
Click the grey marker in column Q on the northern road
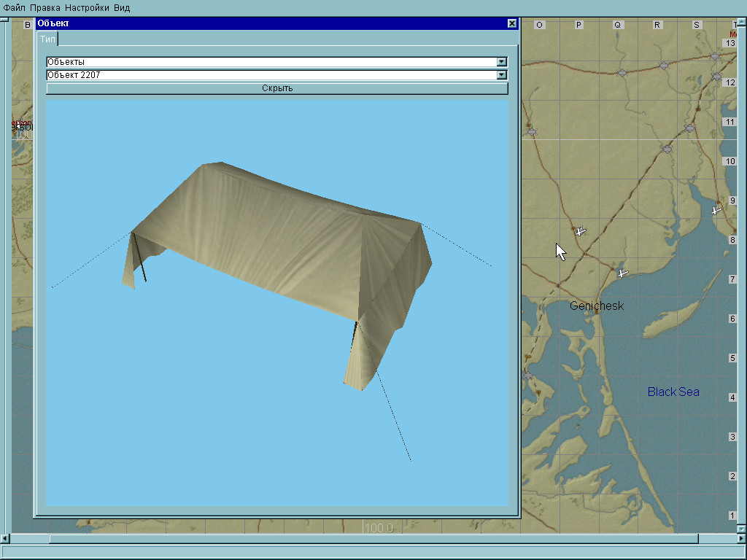coord(622,73)
